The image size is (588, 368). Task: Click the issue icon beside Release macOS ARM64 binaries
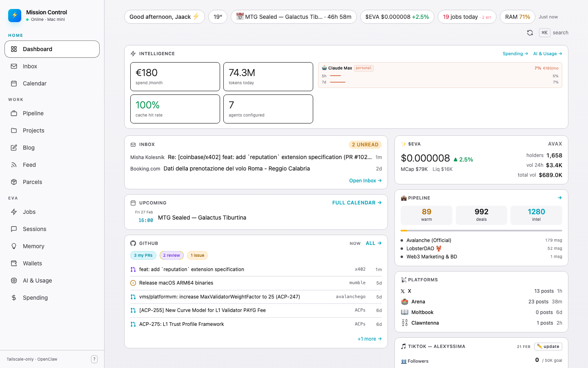(133, 283)
